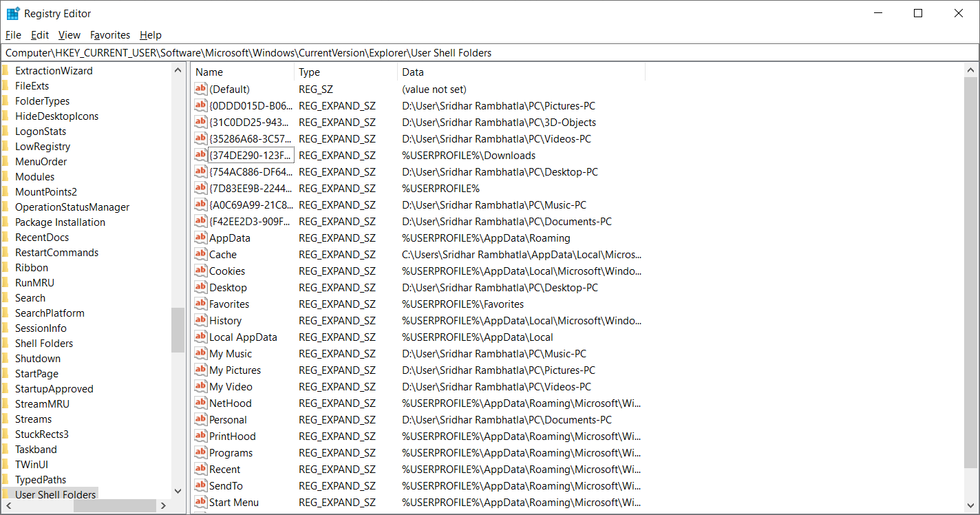Open the Help menu
Viewport: 980px width, 515px height.
pyautogui.click(x=150, y=35)
